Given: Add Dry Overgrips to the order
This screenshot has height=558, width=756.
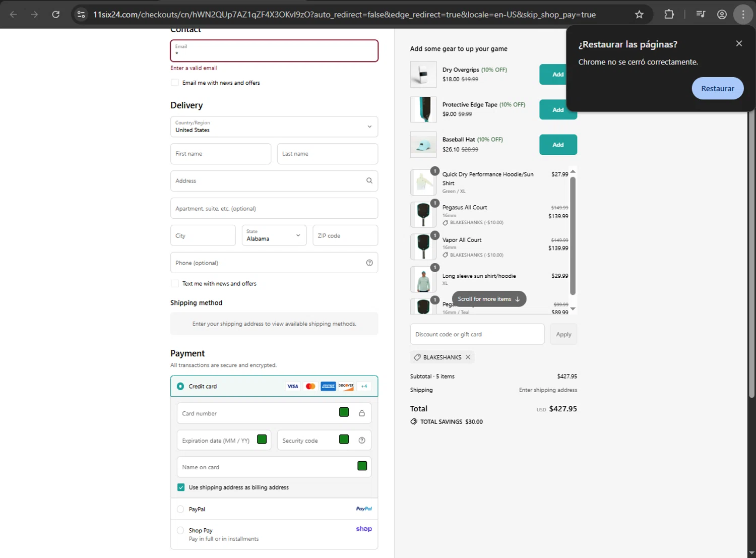Looking at the screenshot, I should [x=558, y=74].
